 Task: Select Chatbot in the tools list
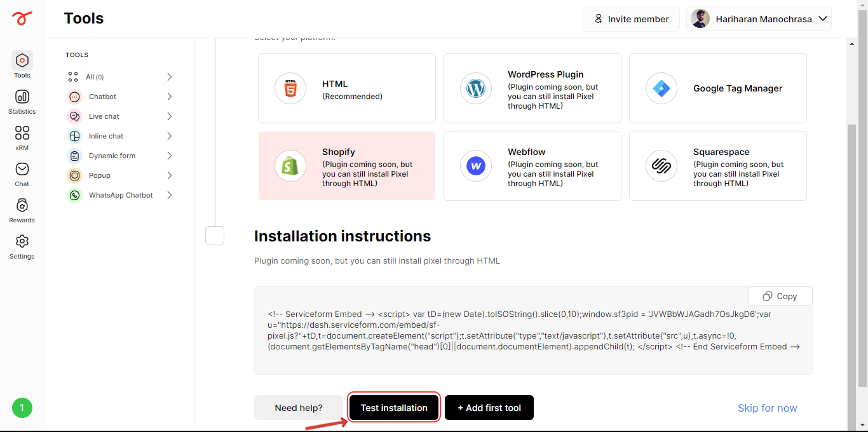coord(120,97)
